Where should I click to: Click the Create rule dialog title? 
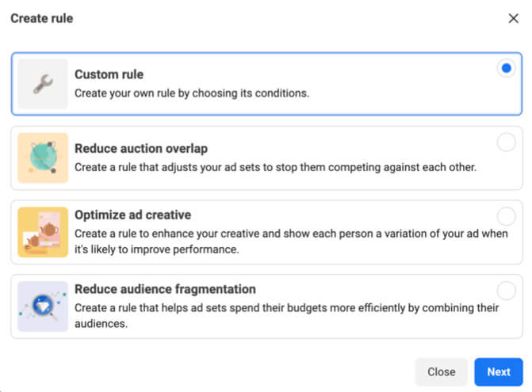[42, 18]
